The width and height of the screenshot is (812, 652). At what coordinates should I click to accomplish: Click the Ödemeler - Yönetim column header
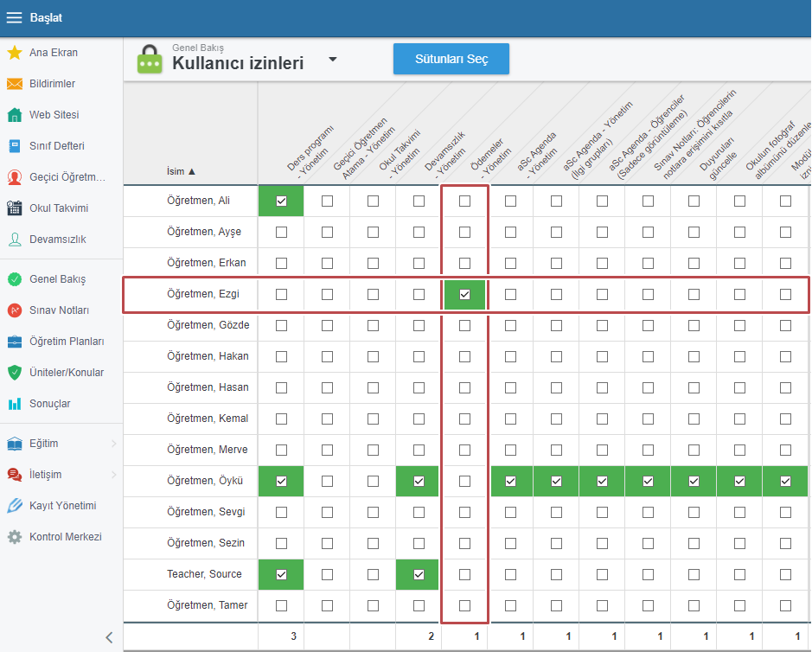(489, 157)
